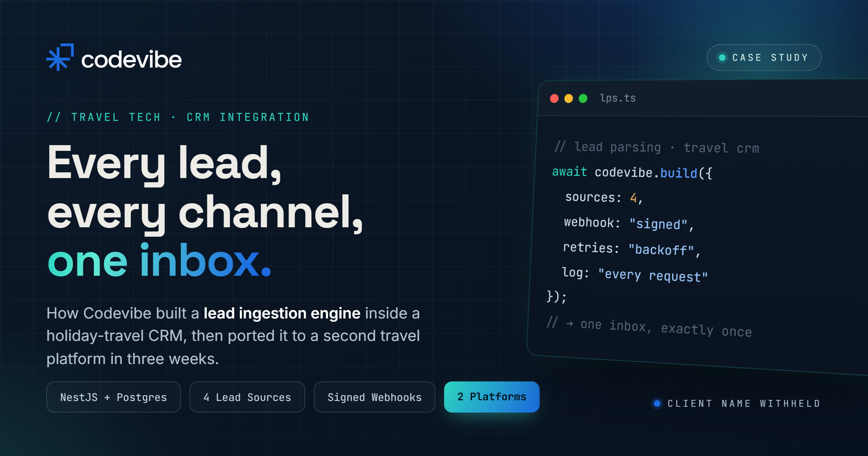Click the CLIENT NAME WITHHELD text
868x456 pixels.
(744, 404)
